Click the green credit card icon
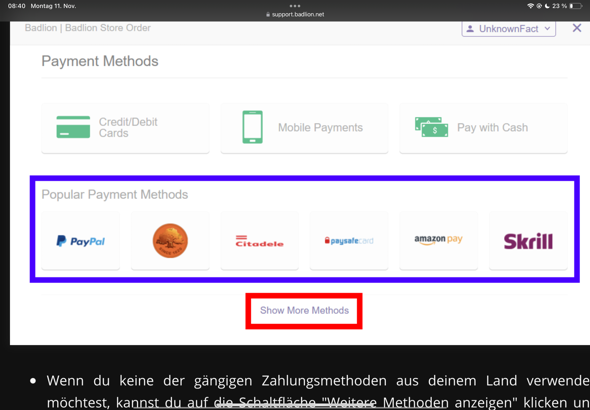Screen dimensions: 590x410 [73, 127]
